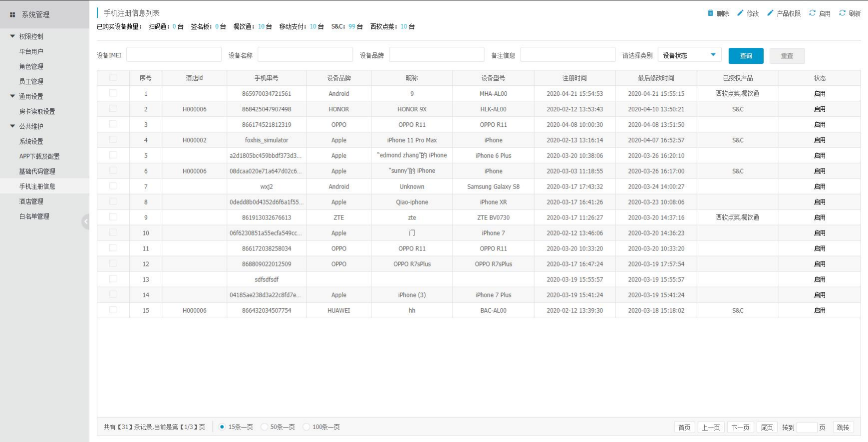Collapse the 权限控制 tree section

pyautogui.click(x=12, y=36)
